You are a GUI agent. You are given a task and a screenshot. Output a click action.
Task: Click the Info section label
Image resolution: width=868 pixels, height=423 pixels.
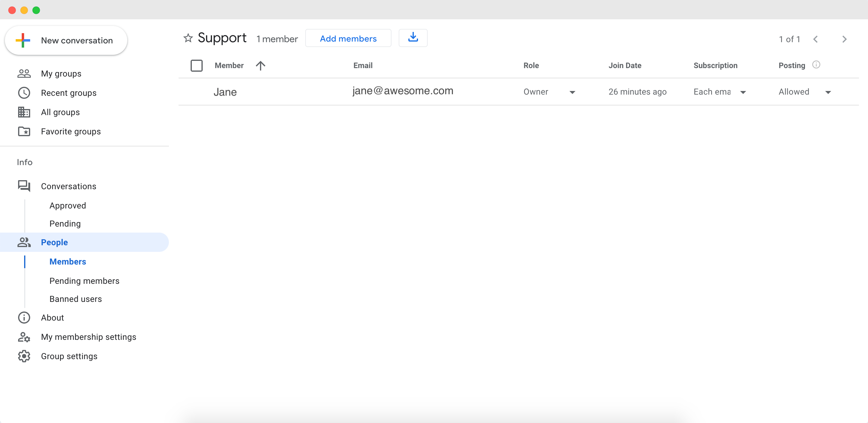(x=25, y=162)
